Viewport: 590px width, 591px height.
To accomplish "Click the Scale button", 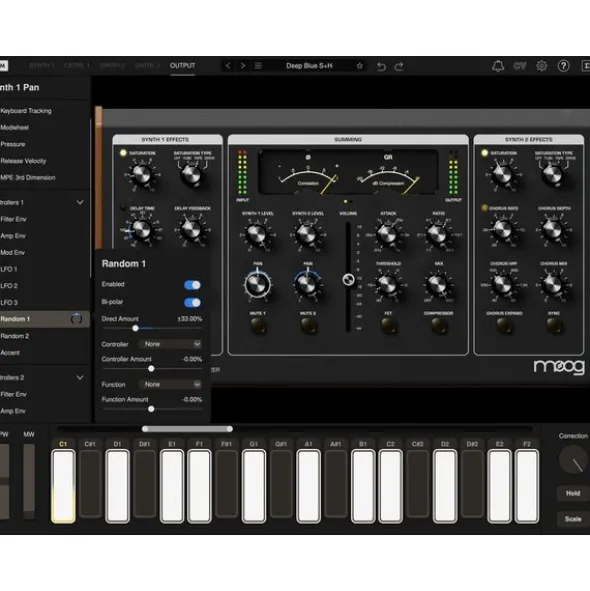I will click(573, 519).
